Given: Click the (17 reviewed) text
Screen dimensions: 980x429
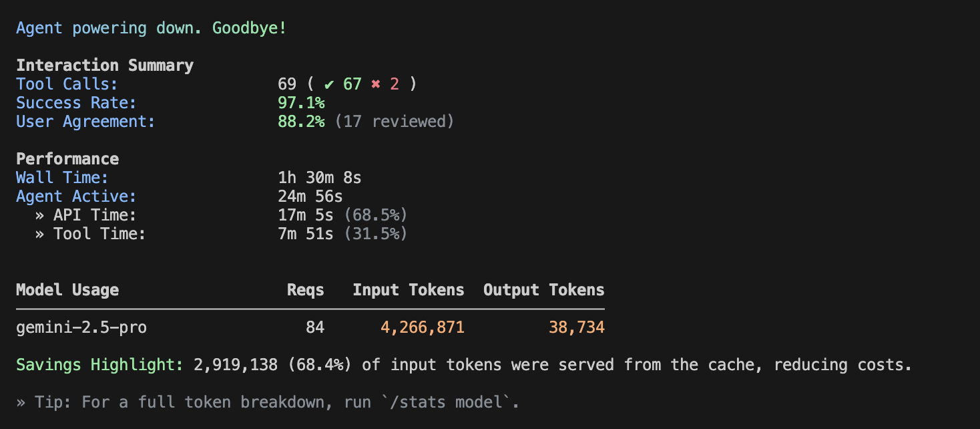Looking at the screenshot, I should (394, 122).
